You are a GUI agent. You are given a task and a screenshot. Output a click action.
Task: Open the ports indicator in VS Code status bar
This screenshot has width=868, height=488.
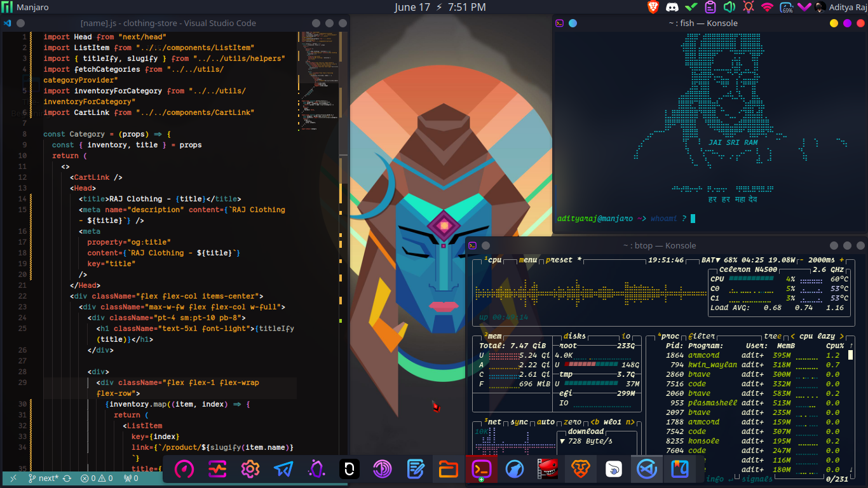pyautogui.click(x=131, y=478)
